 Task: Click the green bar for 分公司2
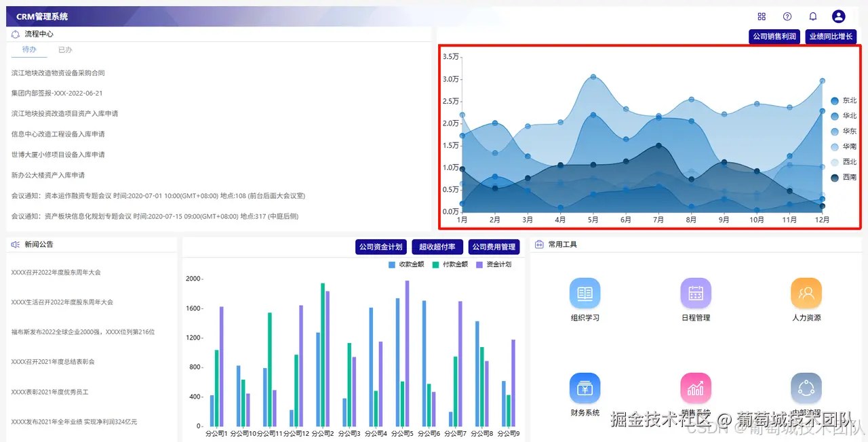pyautogui.click(x=323, y=355)
